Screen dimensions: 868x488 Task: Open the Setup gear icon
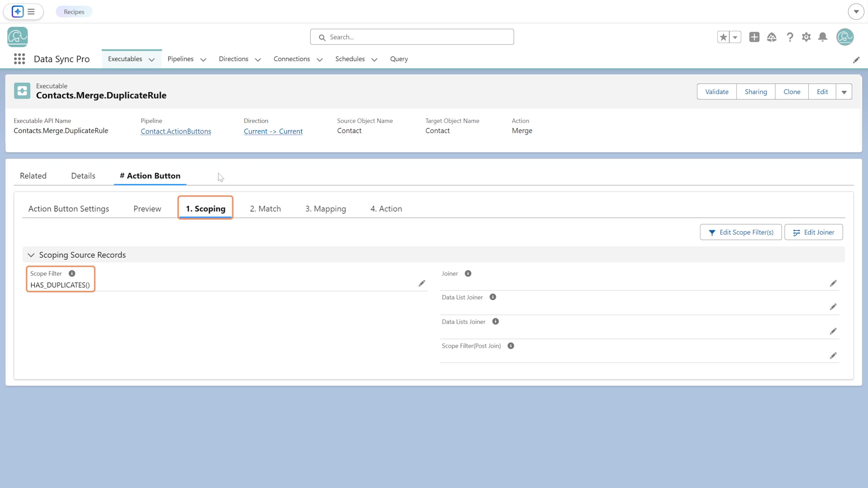pyautogui.click(x=806, y=37)
